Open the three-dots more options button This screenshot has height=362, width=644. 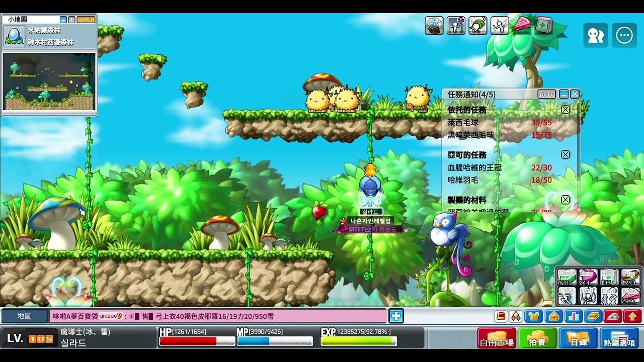click(x=624, y=36)
